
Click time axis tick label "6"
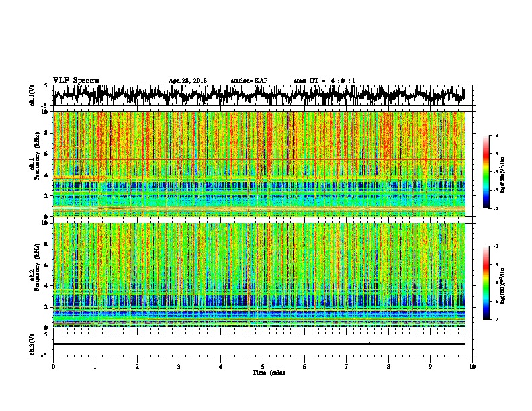point(305,367)
